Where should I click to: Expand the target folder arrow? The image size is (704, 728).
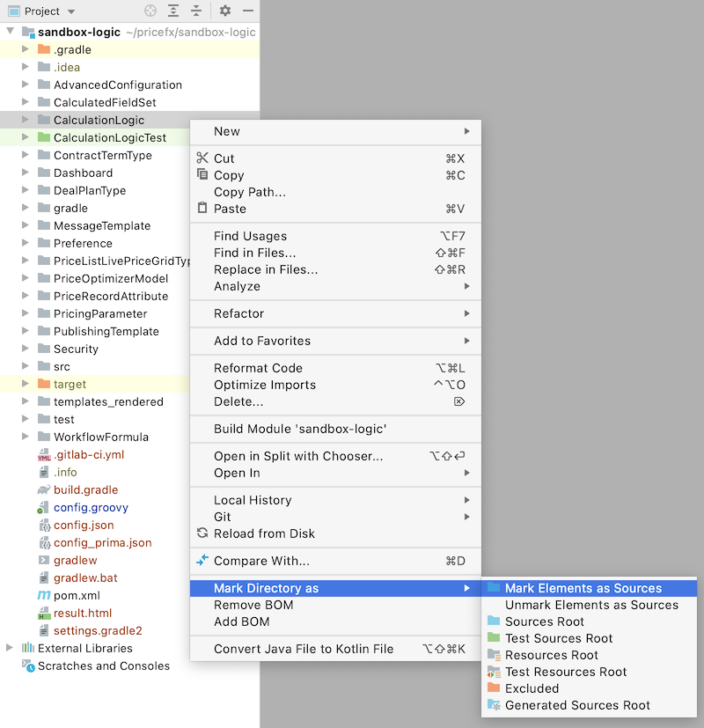click(x=26, y=385)
